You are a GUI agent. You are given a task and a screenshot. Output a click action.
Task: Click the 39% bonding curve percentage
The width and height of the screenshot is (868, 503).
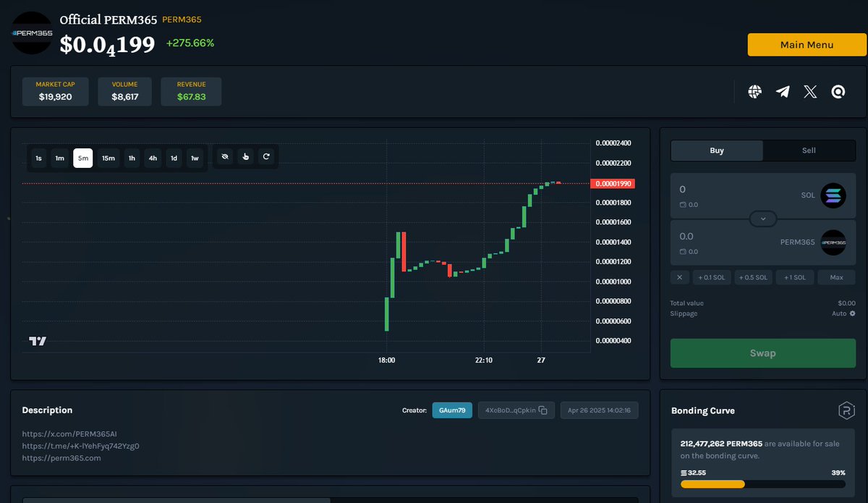coord(838,473)
